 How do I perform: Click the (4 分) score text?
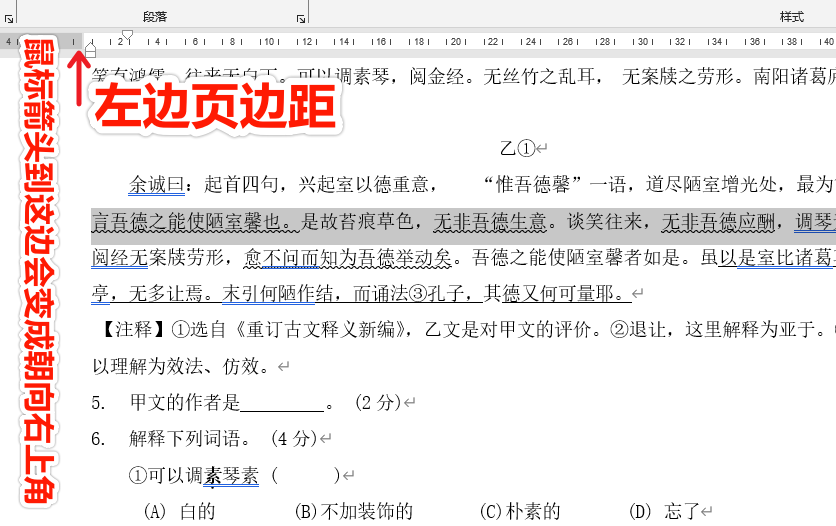pos(294,439)
